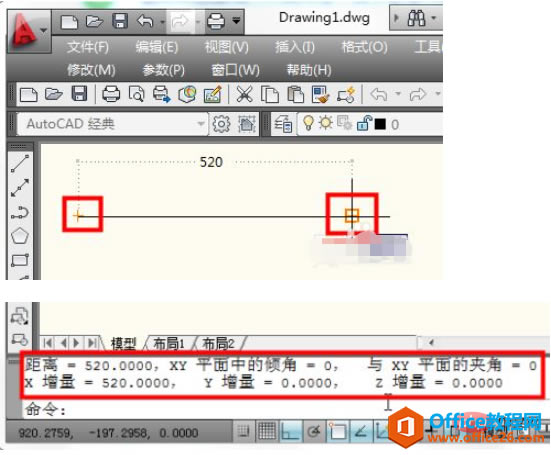Click the Match Properties brush icon
Screen dimensions: 551x455
(x=320, y=94)
